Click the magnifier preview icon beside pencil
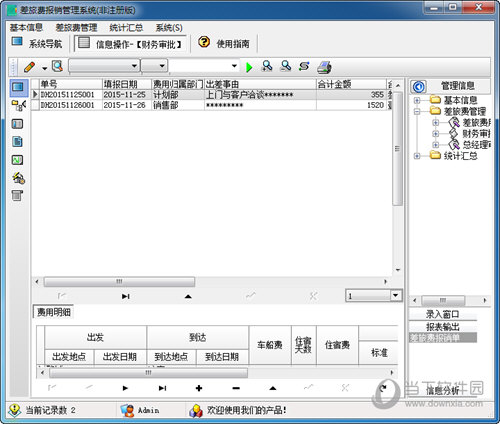 point(57,66)
